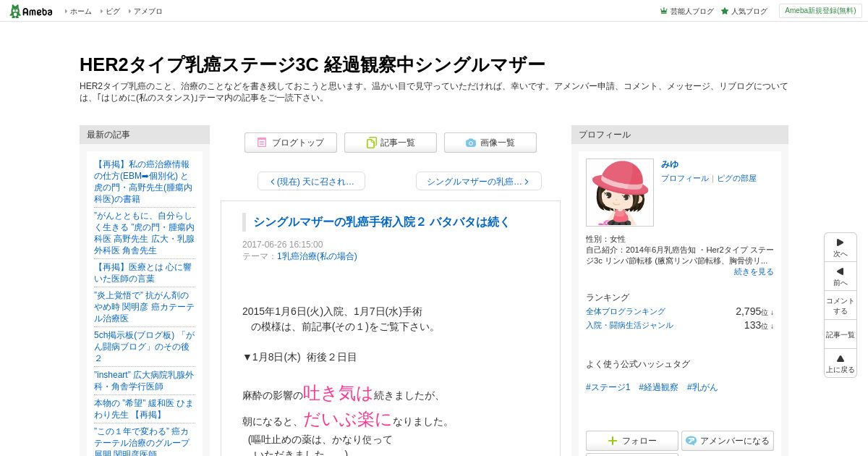
Task: Open the みゆ profile name link
Action: 670,164
